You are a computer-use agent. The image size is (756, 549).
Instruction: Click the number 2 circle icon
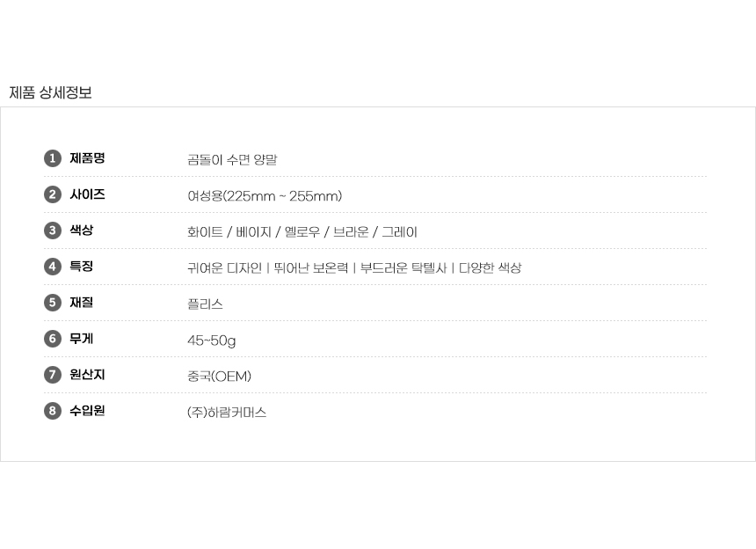[53, 194]
